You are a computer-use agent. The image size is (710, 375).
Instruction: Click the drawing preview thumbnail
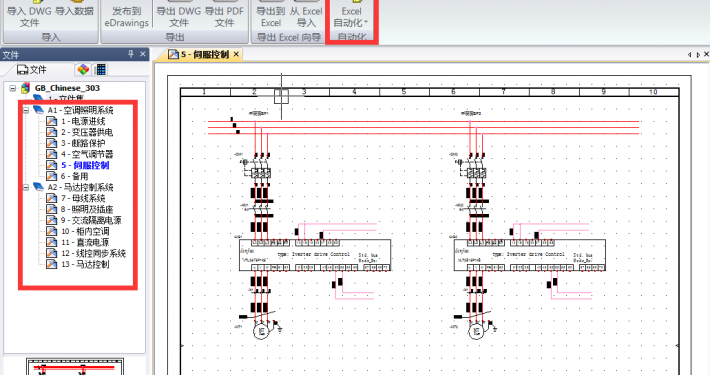[x=75, y=366]
